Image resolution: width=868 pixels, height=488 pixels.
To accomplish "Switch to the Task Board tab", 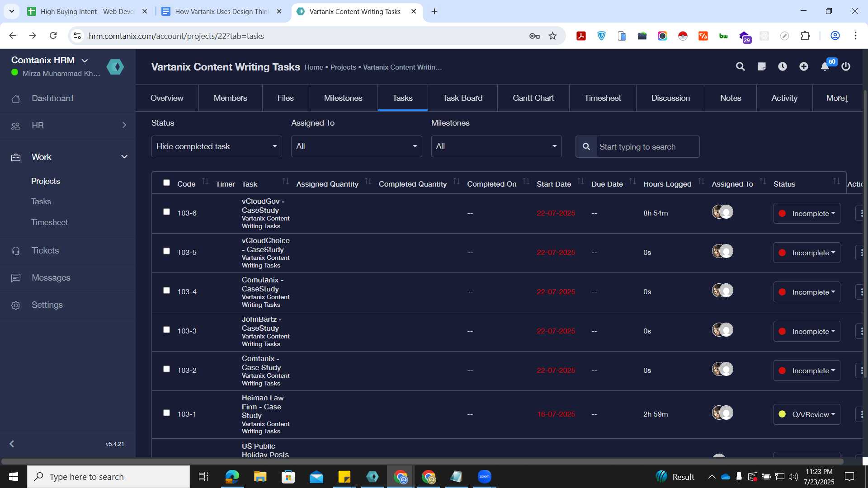I will pyautogui.click(x=462, y=98).
